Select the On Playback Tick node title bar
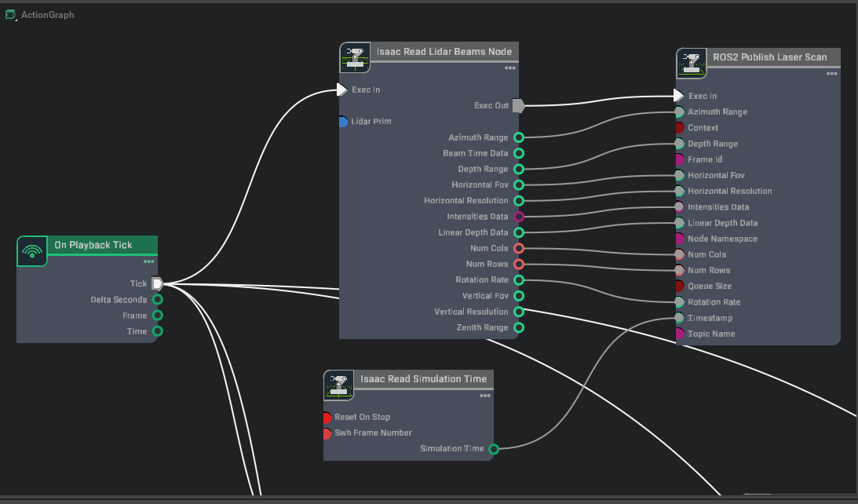 point(98,245)
